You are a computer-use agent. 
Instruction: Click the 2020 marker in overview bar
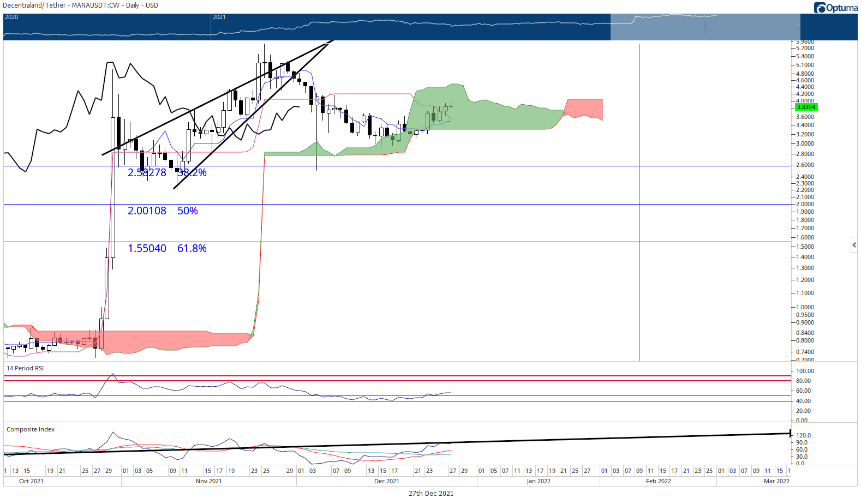(11, 17)
